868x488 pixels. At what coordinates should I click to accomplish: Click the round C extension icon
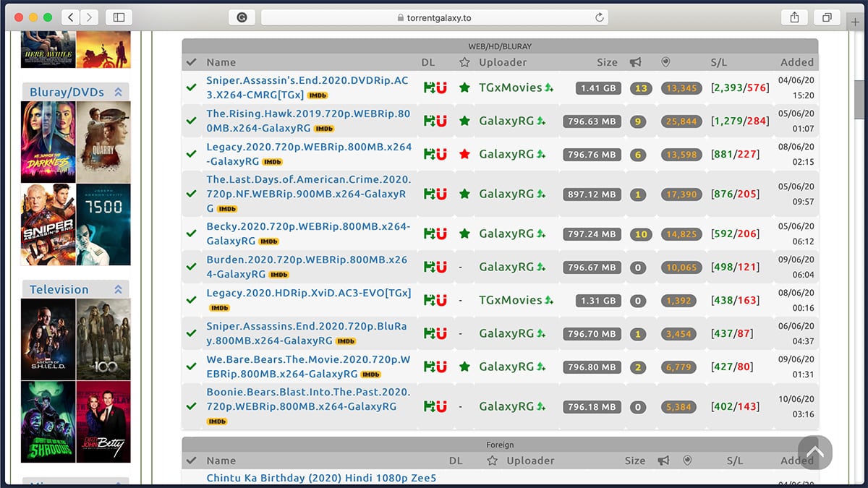242,17
